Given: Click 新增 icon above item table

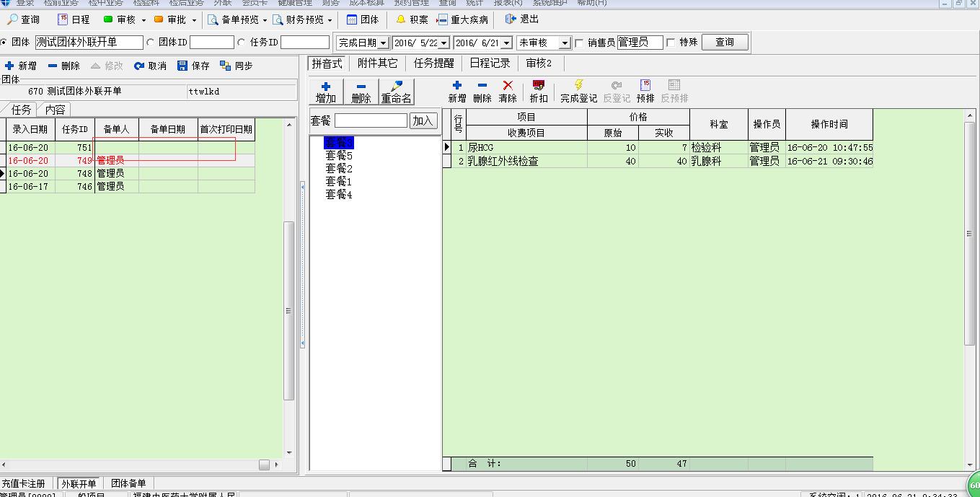Looking at the screenshot, I should [456, 85].
